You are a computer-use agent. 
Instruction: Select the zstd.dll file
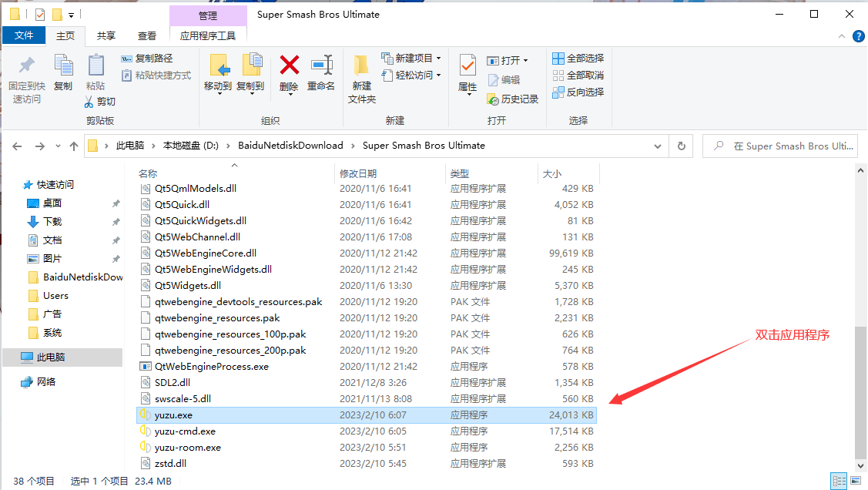click(367, 463)
